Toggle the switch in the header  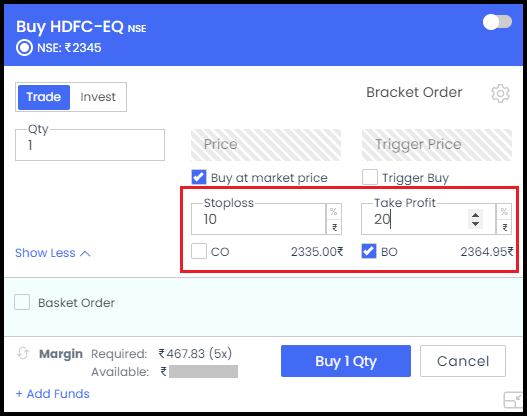[x=497, y=23]
